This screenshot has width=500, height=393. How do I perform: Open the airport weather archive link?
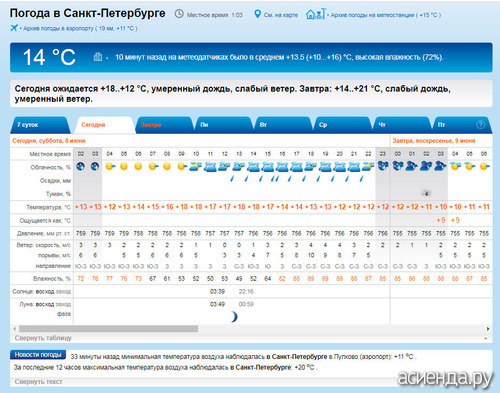pyautogui.click(x=80, y=28)
